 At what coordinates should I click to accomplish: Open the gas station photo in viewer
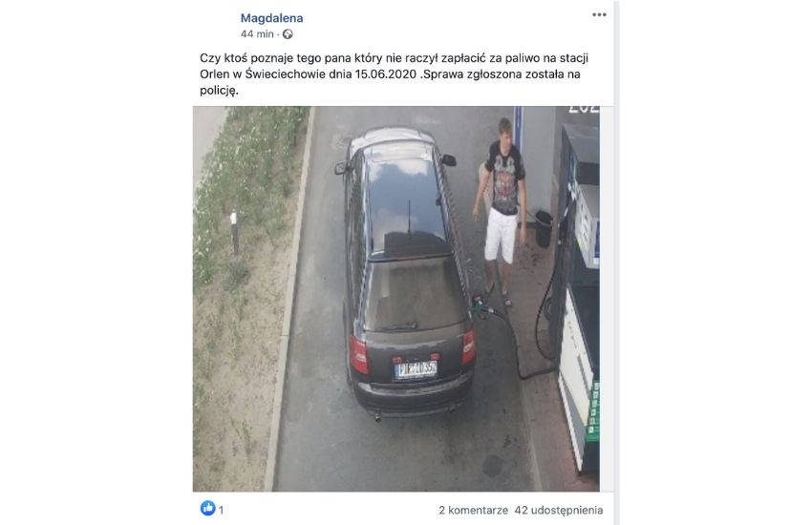[396, 299]
